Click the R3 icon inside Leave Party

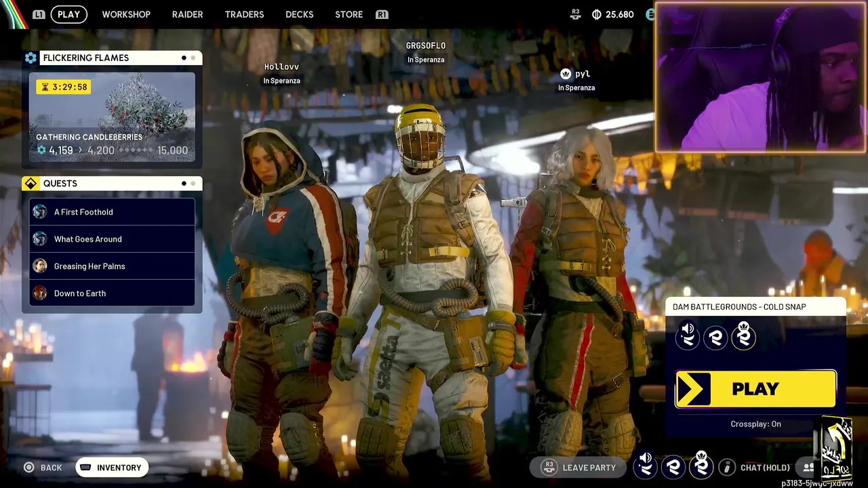[549, 467]
